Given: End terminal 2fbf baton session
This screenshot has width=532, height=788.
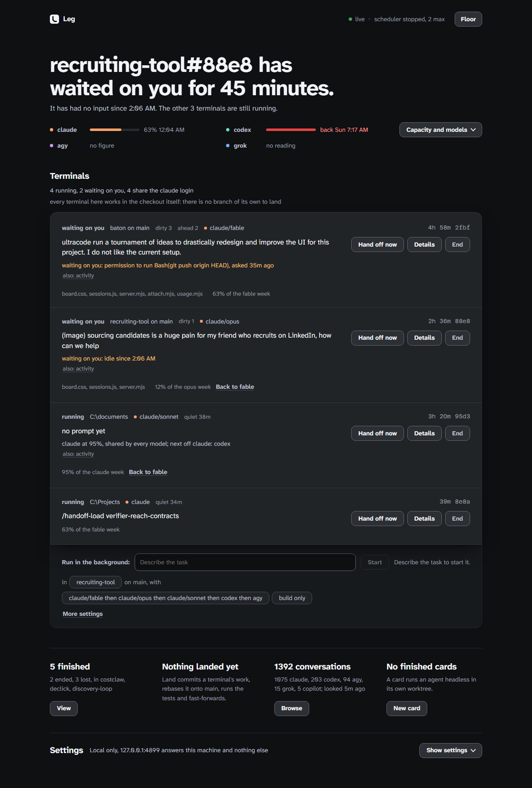Looking at the screenshot, I should (x=457, y=245).
